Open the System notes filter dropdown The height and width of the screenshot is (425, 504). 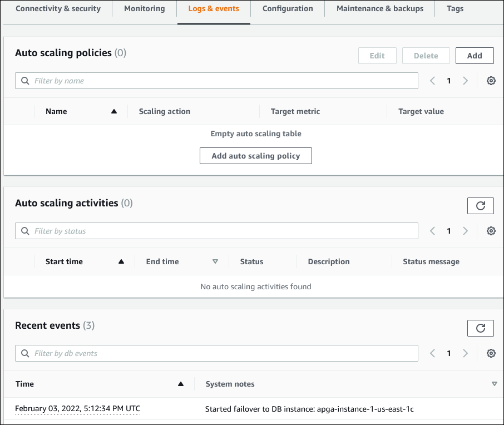point(495,384)
